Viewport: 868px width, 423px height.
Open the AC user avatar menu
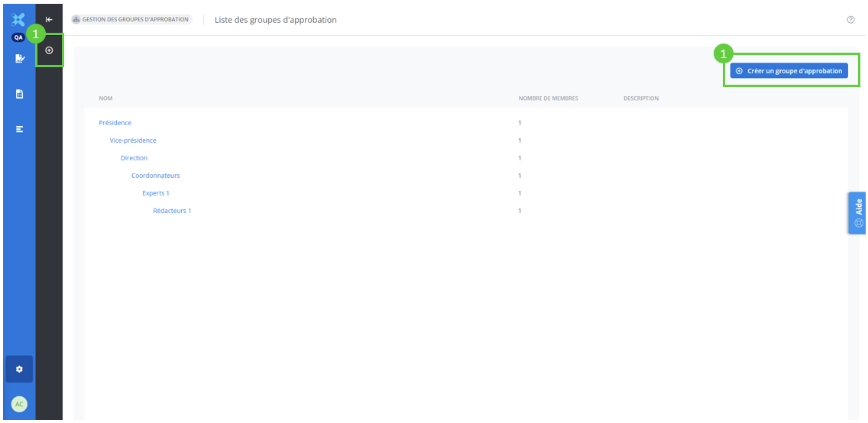coord(19,404)
